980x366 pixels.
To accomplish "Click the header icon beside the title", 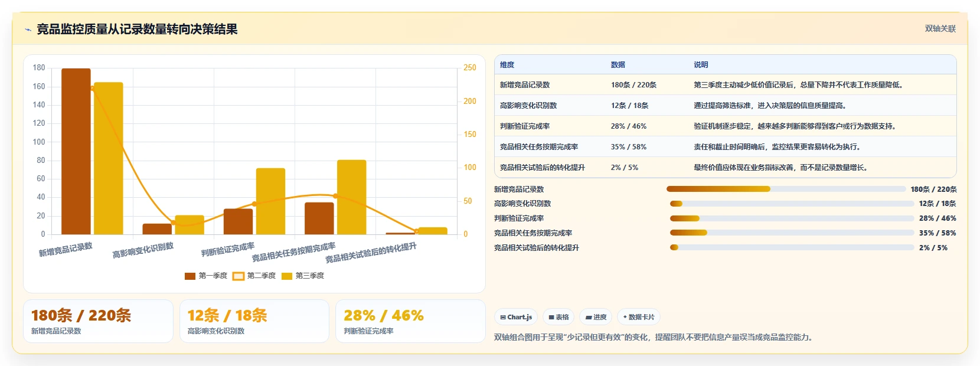I will [x=28, y=30].
